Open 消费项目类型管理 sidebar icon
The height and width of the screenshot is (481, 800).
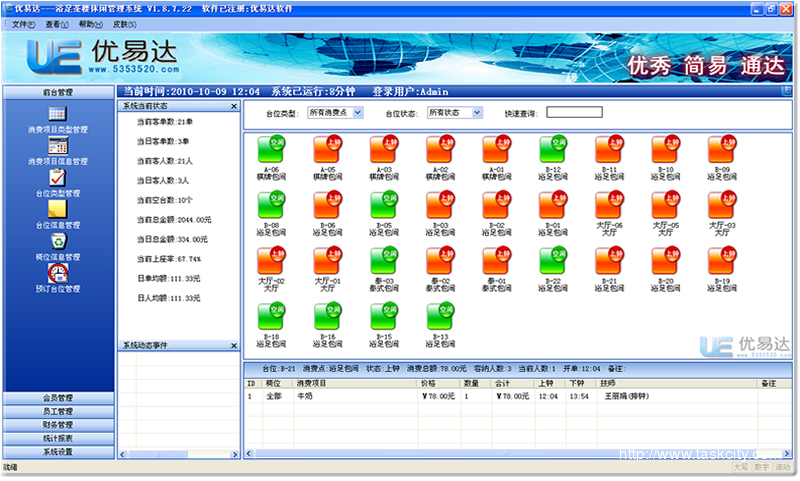[x=57, y=112]
